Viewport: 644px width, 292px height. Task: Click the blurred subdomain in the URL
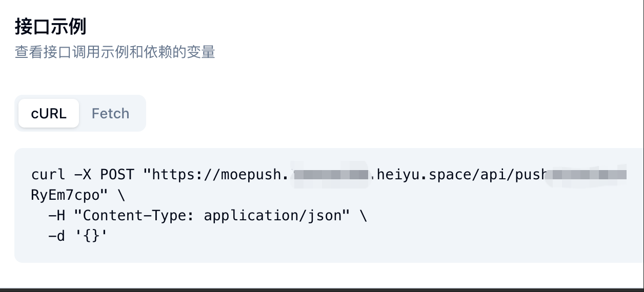331,175
